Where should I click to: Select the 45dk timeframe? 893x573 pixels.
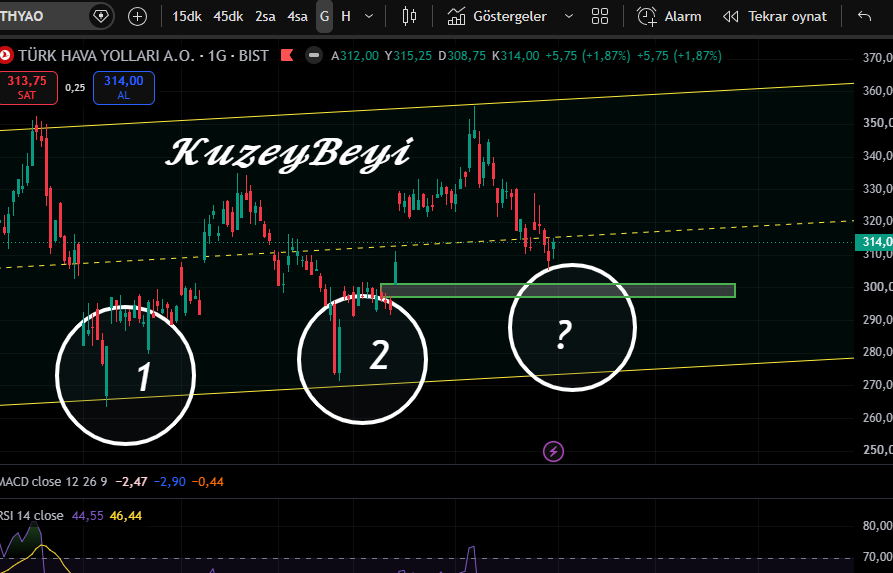pos(228,17)
